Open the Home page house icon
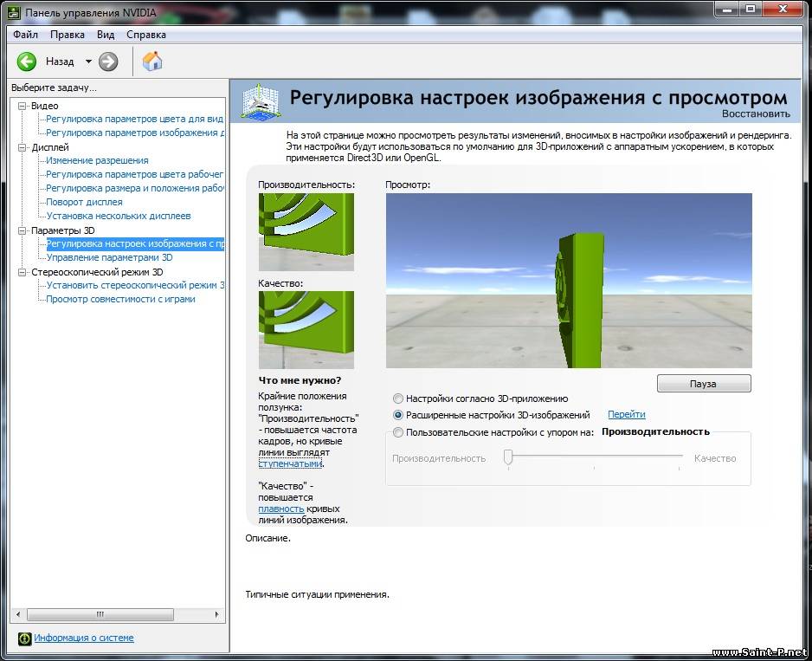 pyautogui.click(x=152, y=62)
